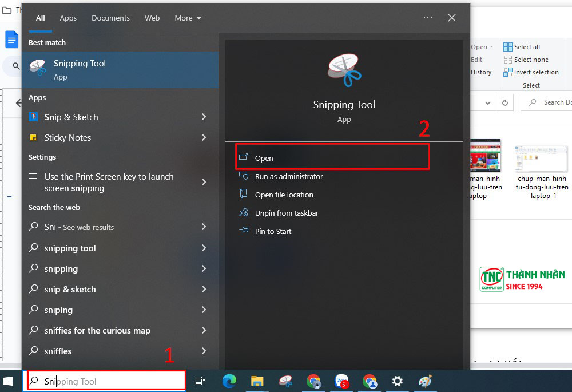Click the Pin to Start pin icon
572x392 pixels.
pyautogui.click(x=243, y=230)
